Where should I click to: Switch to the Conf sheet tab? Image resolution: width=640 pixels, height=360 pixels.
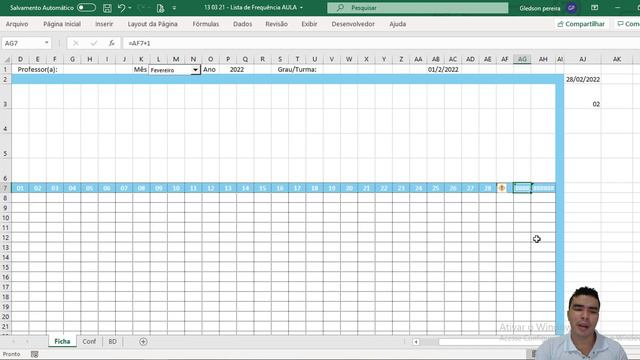pyautogui.click(x=89, y=342)
